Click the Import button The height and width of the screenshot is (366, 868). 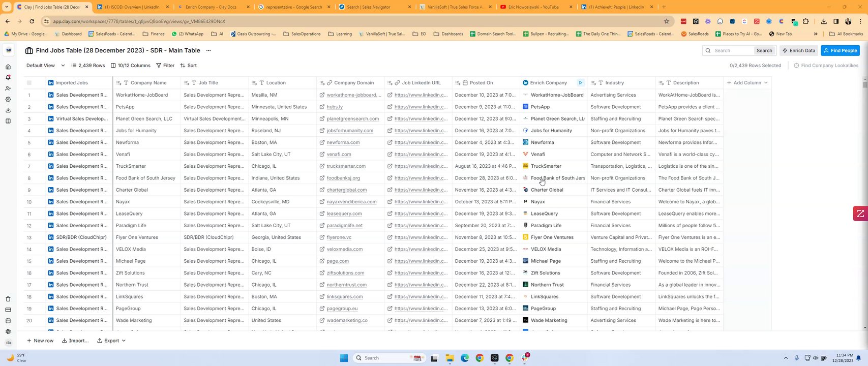75,341
